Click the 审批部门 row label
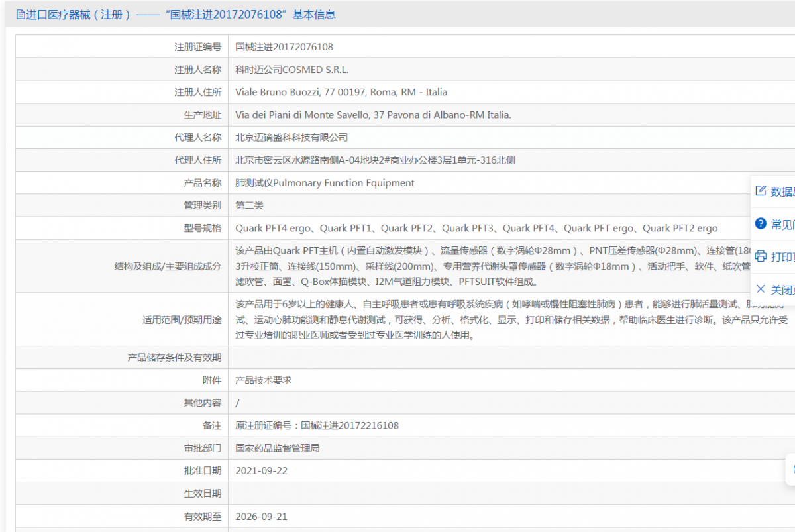The height and width of the screenshot is (532, 795). pyautogui.click(x=203, y=448)
